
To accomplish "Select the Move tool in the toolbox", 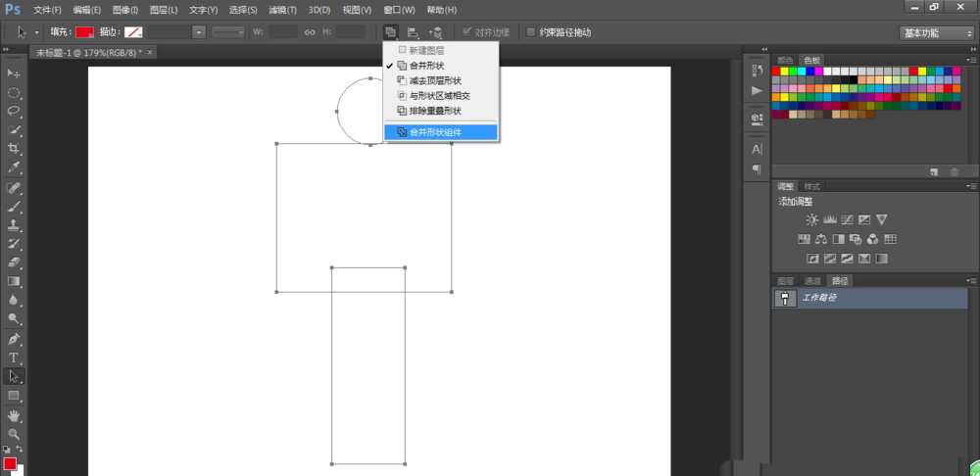I will (15, 73).
